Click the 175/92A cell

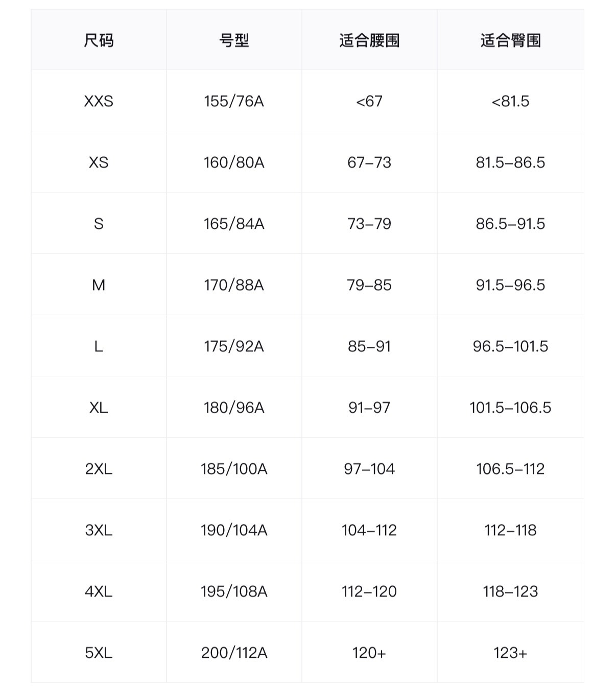tap(234, 346)
